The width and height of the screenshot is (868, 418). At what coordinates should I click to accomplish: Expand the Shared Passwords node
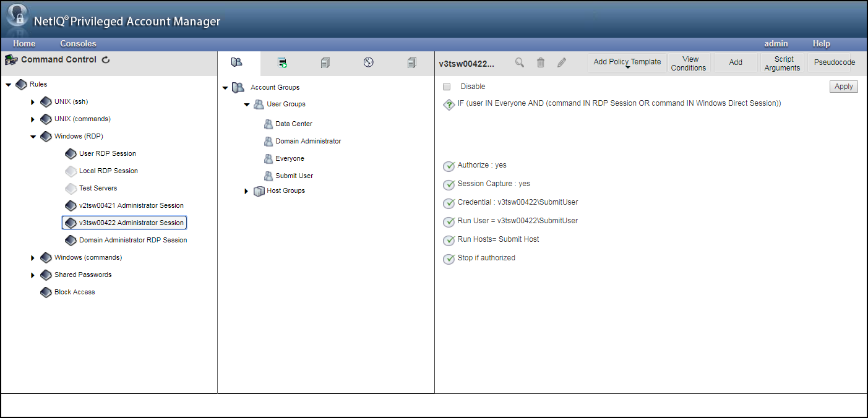coord(33,275)
